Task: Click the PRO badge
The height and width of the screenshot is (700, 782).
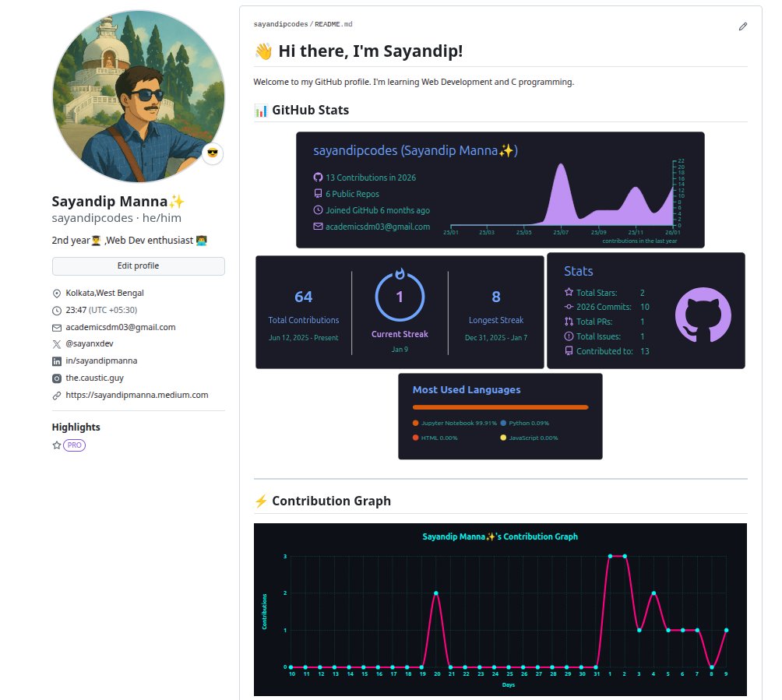Action: coord(74,445)
